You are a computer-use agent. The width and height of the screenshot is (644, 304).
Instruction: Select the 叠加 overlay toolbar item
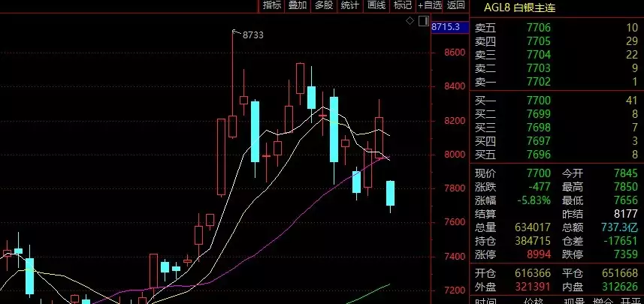[x=298, y=5]
